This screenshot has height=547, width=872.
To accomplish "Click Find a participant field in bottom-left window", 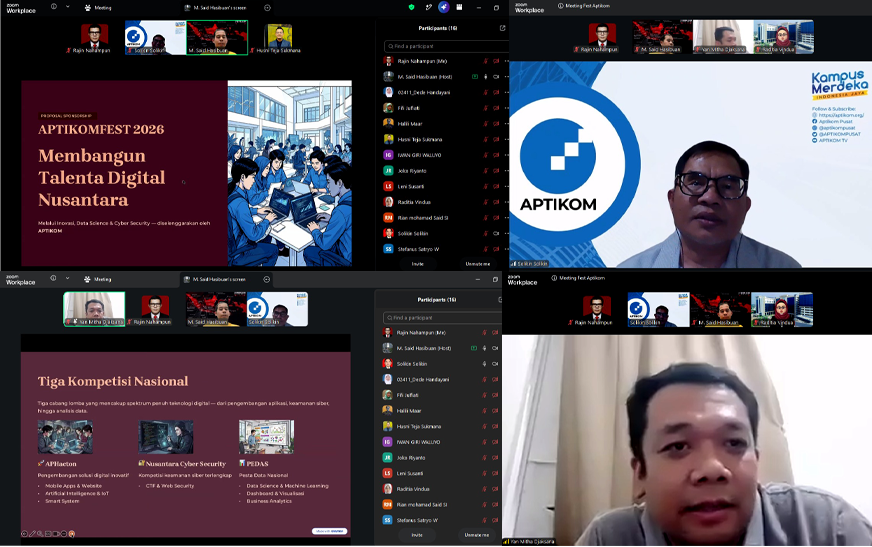I will (x=442, y=317).
